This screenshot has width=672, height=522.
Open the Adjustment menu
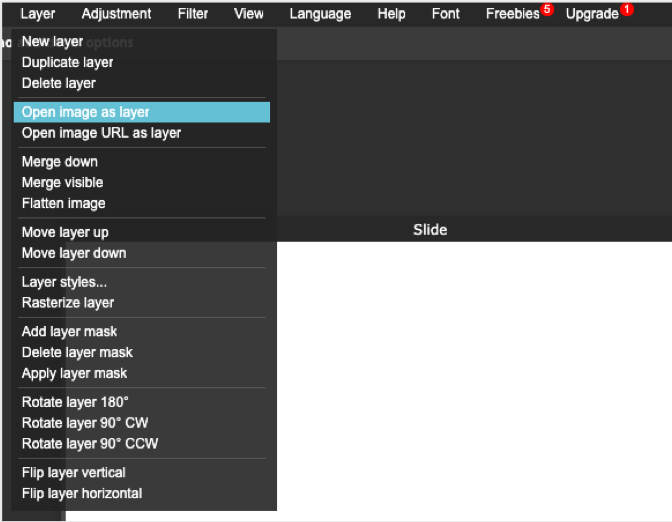[116, 14]
